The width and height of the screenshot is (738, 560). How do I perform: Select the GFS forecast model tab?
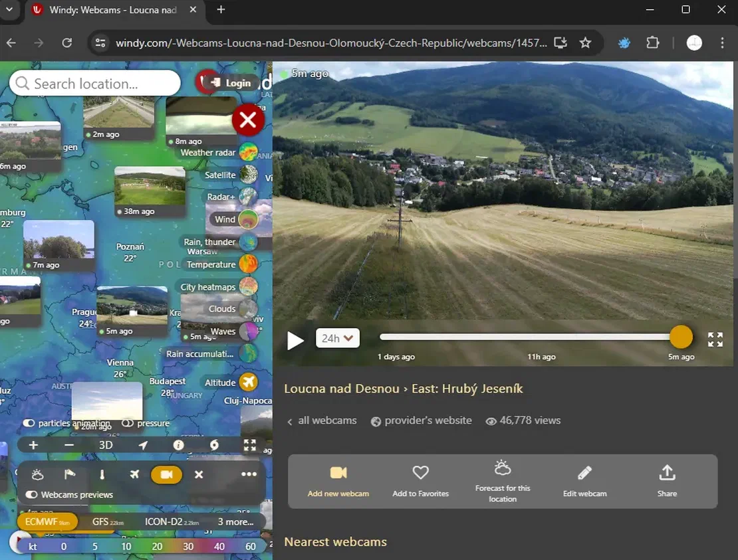point(108,522)
